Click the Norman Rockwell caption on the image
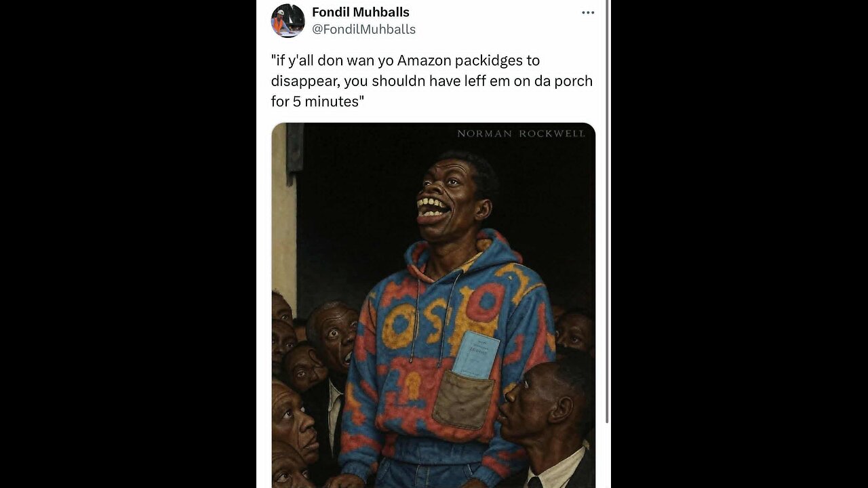The height and width of the screenshot is (488, 868). coord(521,134)
